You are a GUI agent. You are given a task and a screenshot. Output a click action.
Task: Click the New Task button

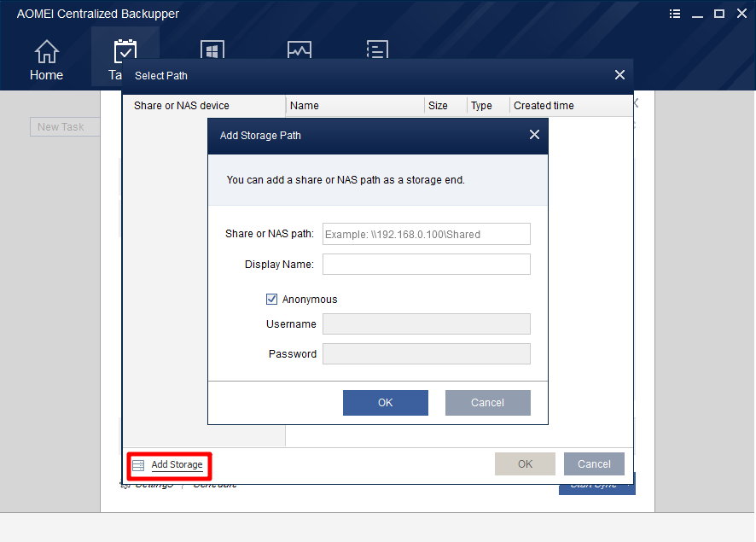tap(65, 127)
